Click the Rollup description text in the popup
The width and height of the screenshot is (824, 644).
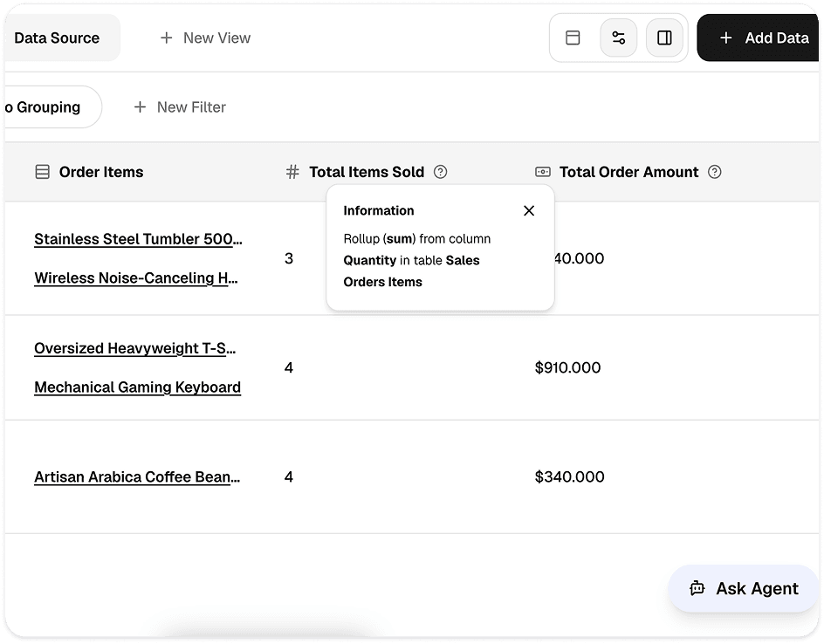(417, 261)
